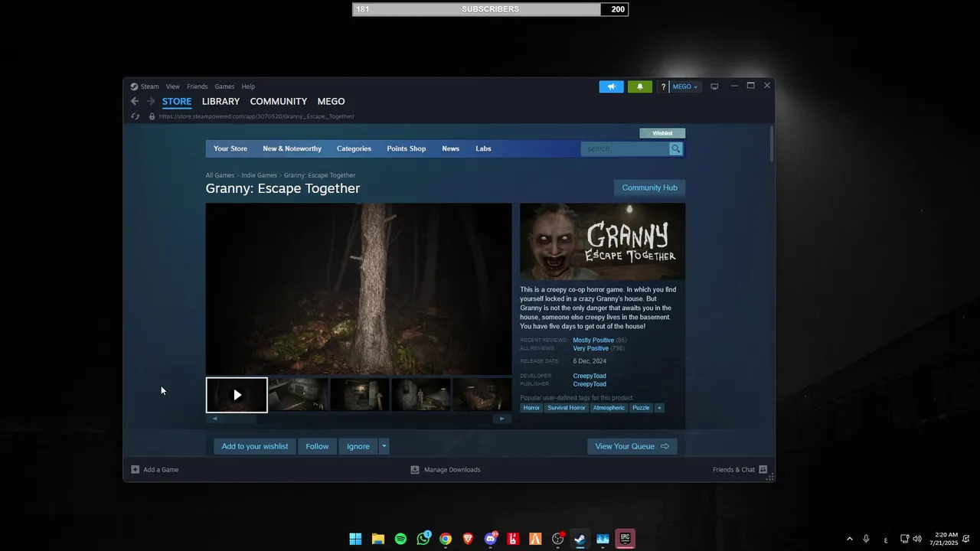Go to the STORE tab

click(177, 101)
